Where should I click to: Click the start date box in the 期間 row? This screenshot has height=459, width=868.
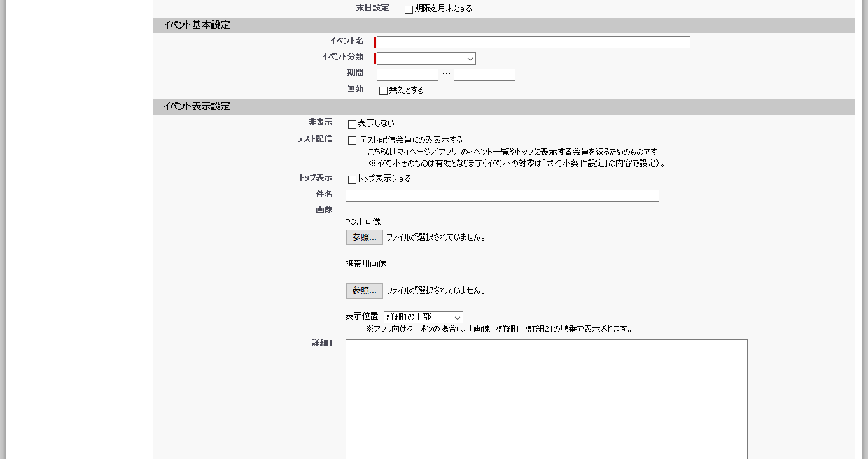407,74
